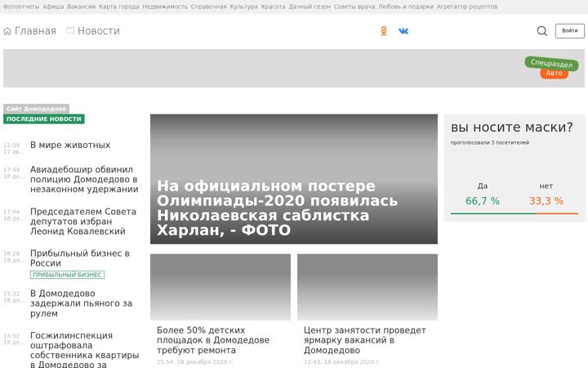This screenshot has height=368, width=588.
Task: Click the 16:26 timestamp of Прибыльный бизнес
Action: coord(11,254)
